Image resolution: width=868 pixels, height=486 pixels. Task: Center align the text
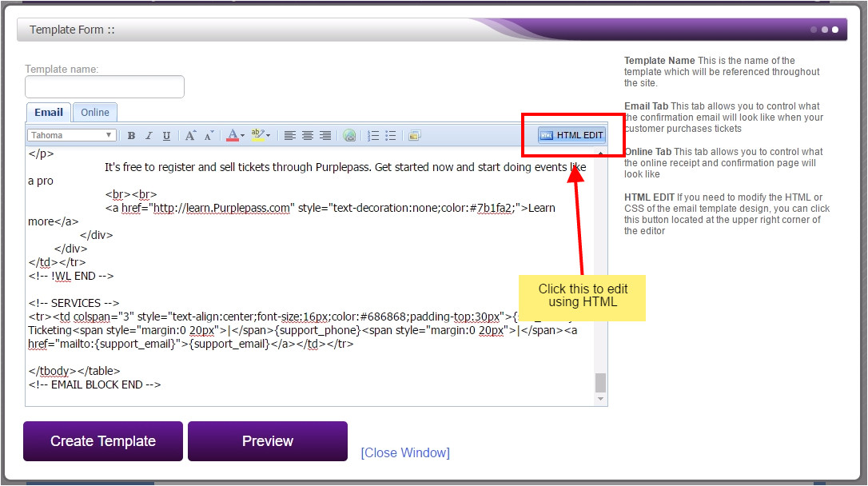308,136
